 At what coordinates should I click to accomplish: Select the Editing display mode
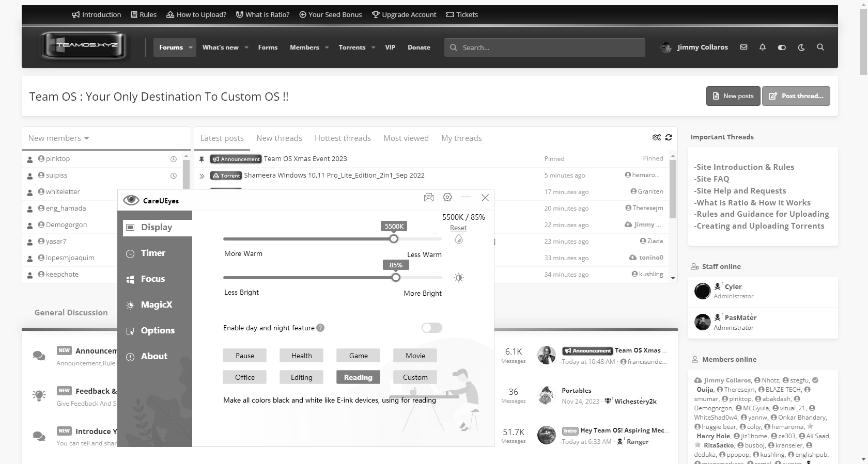click(301, 377)
